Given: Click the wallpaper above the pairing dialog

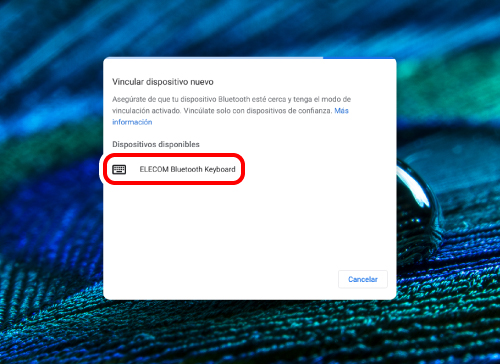Looking at the screenshot, I should tap(250, 28).
